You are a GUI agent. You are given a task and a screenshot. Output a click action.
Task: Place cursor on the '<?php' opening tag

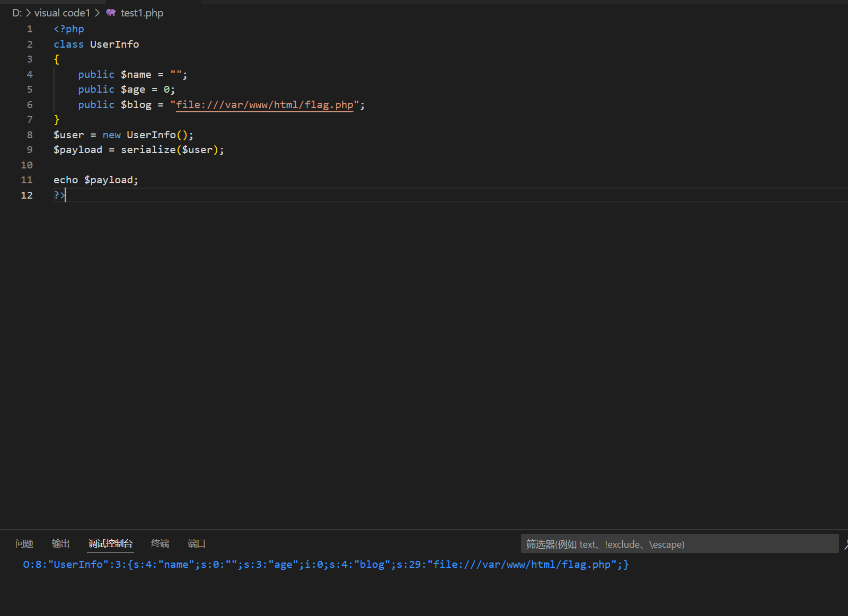pyautogui.click(x=69, y=29)
